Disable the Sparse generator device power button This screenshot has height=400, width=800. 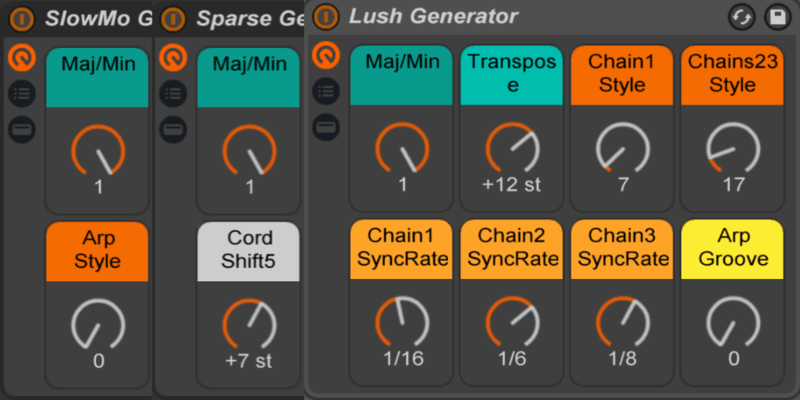173,19
